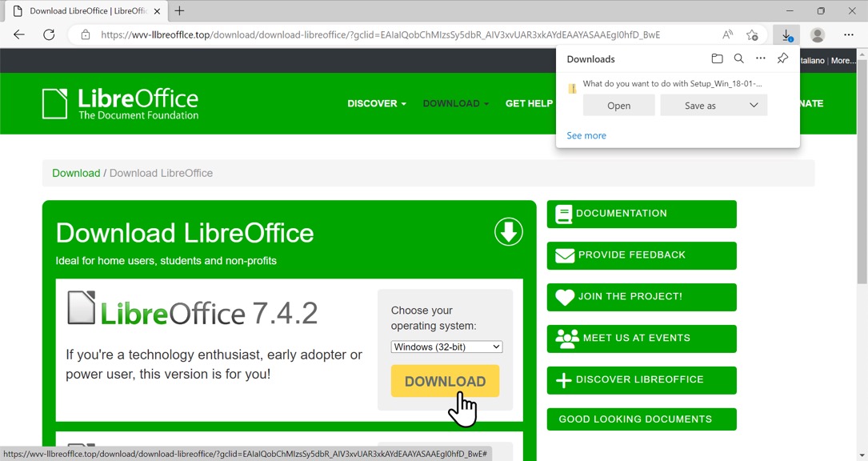Add this page to favorites
Screen dimensions: 868x461
point(752,35)
